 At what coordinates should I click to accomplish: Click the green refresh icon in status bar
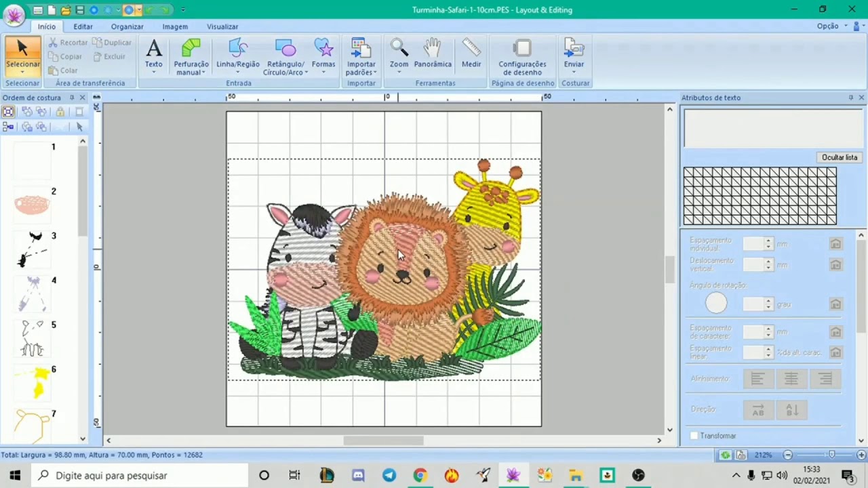point(726,455)
